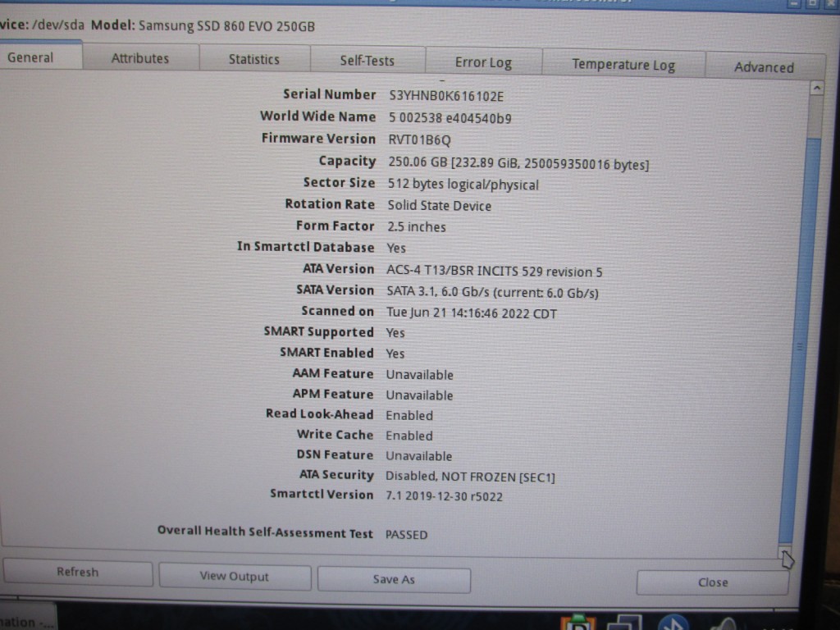This screenshot has height=630, width=840.
Task: Click the 'Form Factor' label
Action: pos(336,226)
